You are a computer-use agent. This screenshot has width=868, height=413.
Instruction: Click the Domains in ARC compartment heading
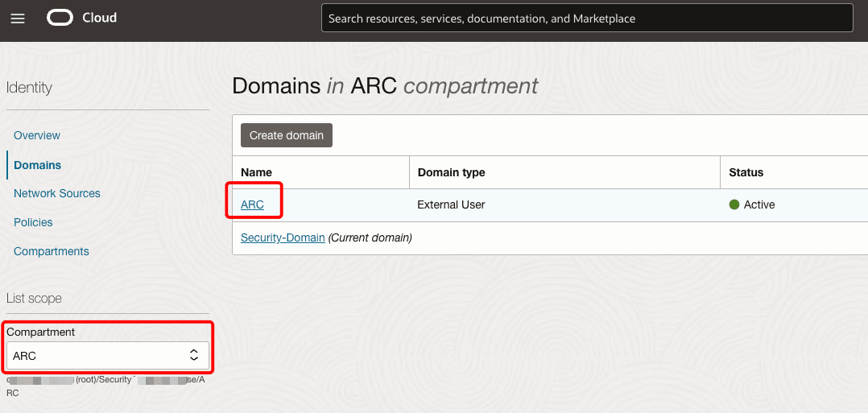coord(385,86)
